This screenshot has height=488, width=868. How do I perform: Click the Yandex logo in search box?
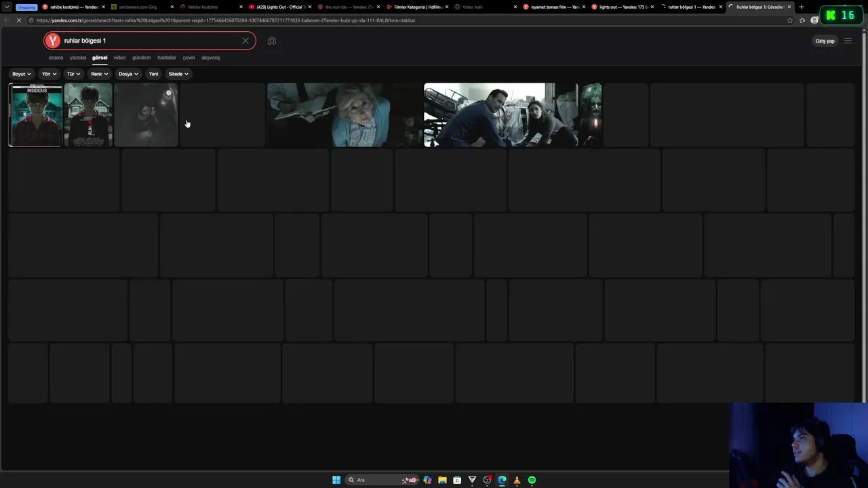coord(53,41)
